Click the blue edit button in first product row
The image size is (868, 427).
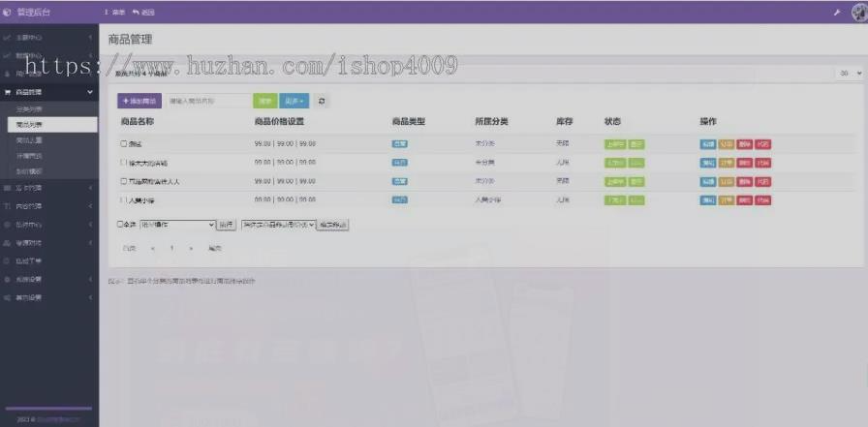[x=707, y=144]
